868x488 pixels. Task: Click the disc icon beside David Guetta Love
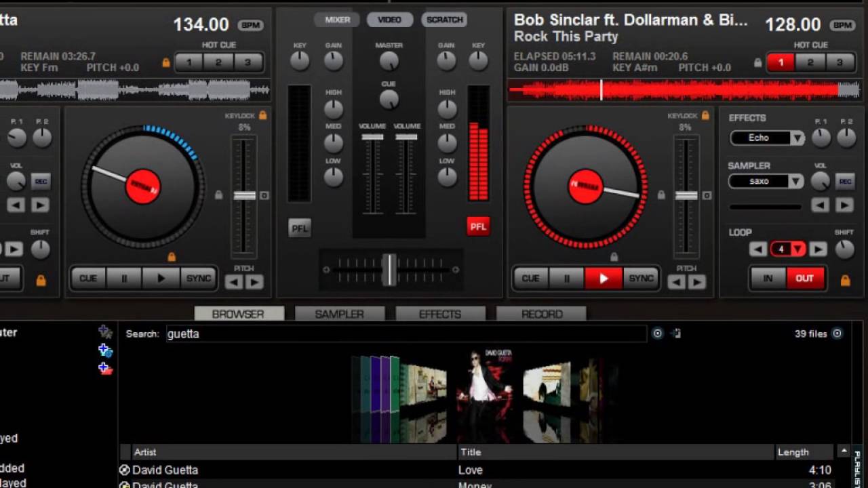click(124, 470)
